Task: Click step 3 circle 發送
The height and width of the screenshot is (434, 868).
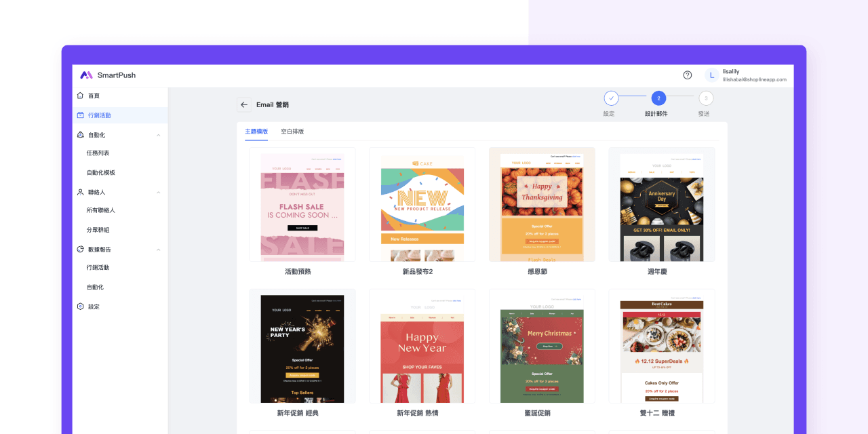Action: tap(706, 98)
